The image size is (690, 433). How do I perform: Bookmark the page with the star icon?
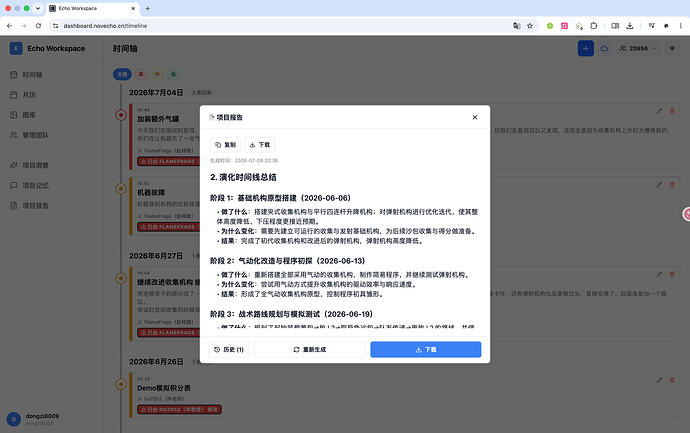530,26
